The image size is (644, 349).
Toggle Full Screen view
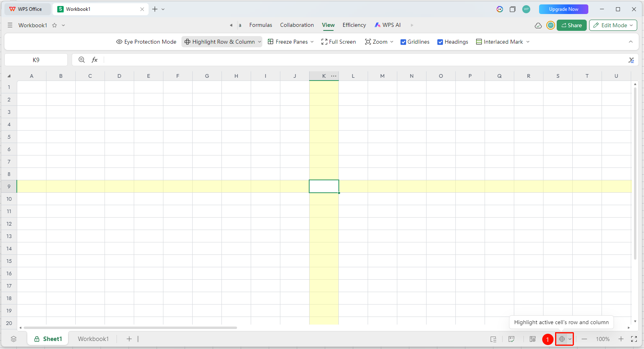(x=338, y=42)
